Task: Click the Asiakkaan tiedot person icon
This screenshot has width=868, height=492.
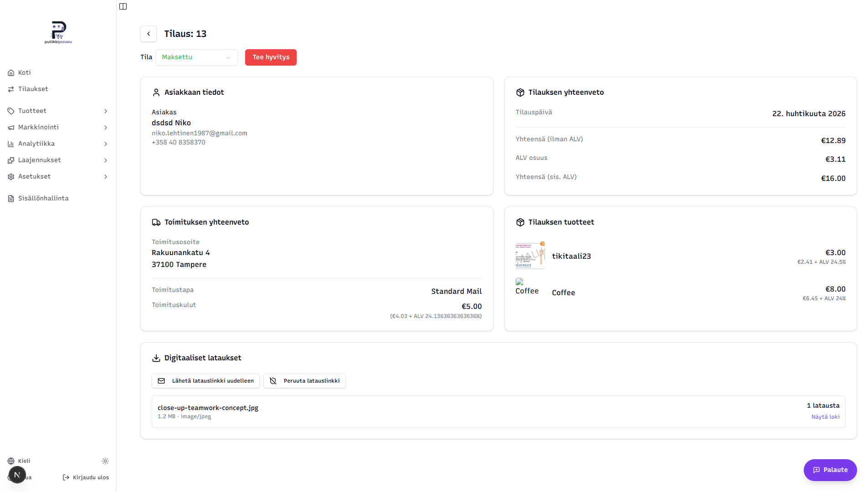Action: coord(156,92)
